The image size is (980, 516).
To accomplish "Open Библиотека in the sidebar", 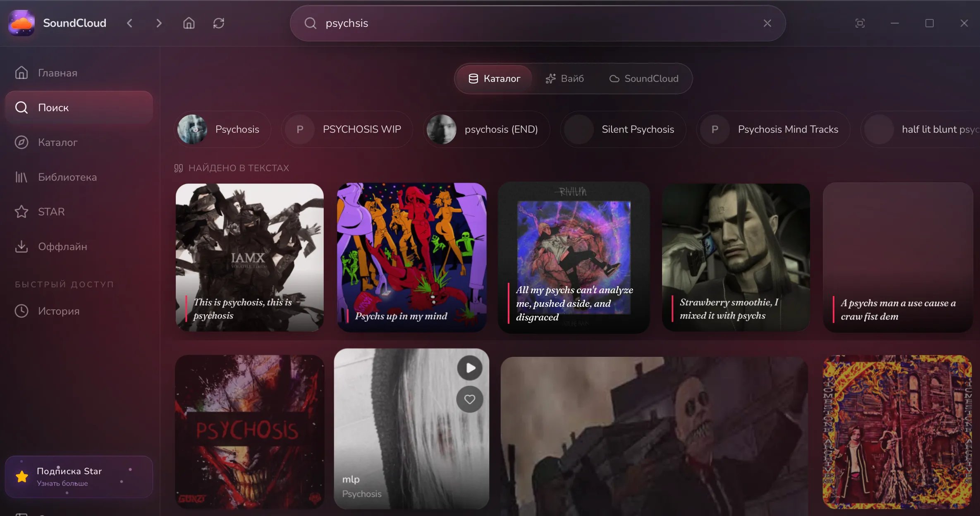I will (79, 177).
